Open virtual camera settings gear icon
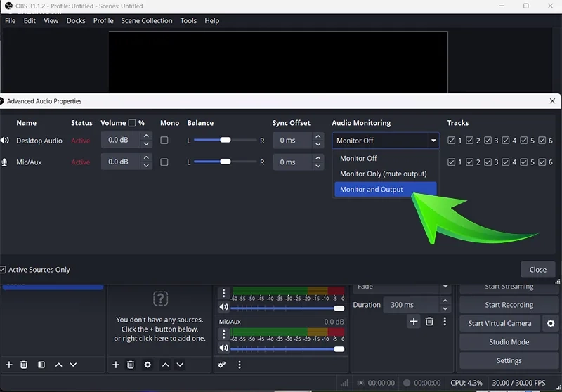This screenshot has width=562, height=392. (x=551, y=324)
